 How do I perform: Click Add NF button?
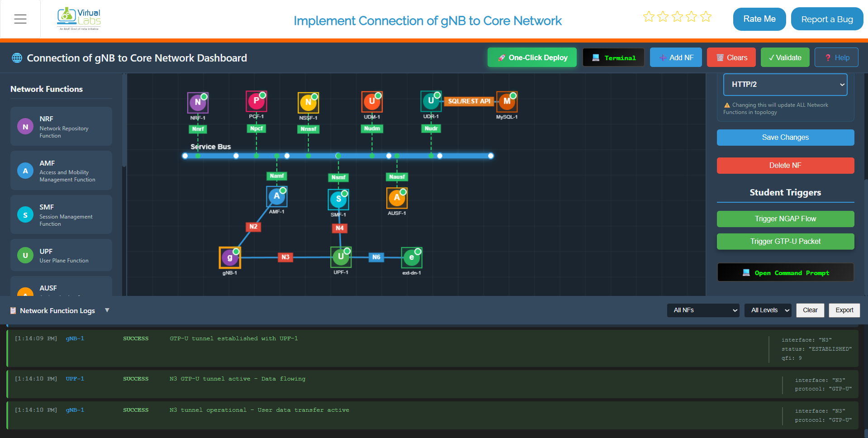coord(676,57)
